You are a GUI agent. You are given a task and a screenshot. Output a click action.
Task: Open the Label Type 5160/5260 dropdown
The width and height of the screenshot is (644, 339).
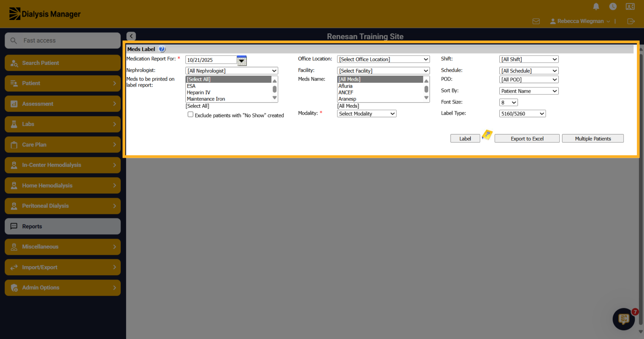pos(522,114)
